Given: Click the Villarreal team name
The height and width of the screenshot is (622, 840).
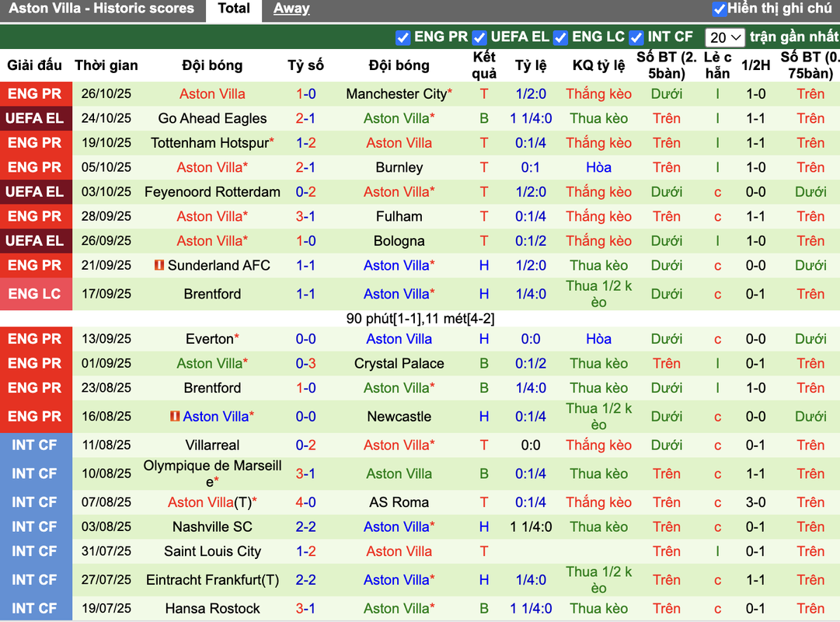Looking at the screenshot, I should pyautogui.click(x=212, y=445).
